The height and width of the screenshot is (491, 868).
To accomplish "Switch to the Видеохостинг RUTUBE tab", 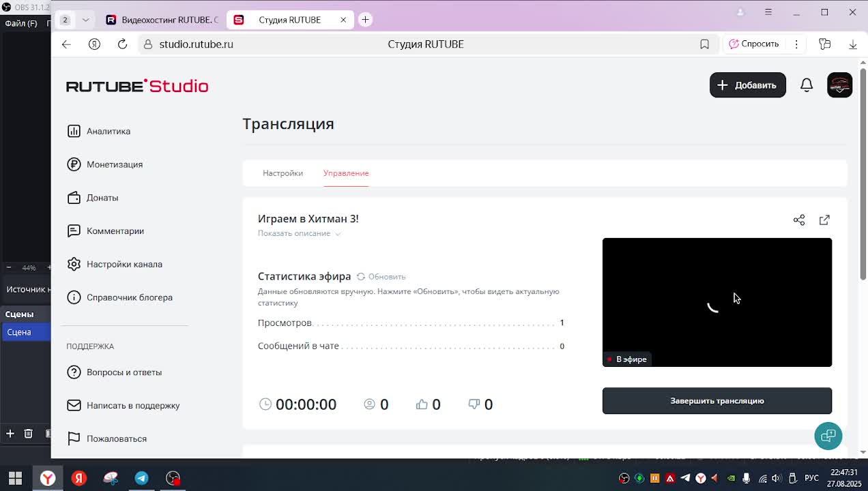I will [x=162, y=20].
